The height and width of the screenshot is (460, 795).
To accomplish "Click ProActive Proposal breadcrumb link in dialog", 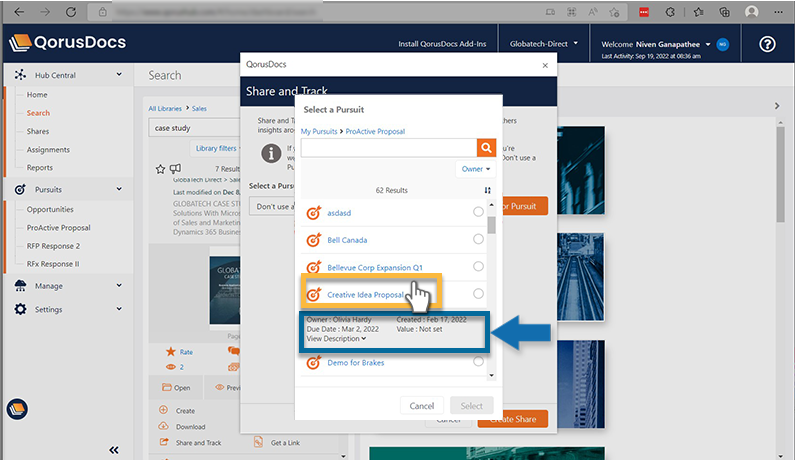I will 375,131.
